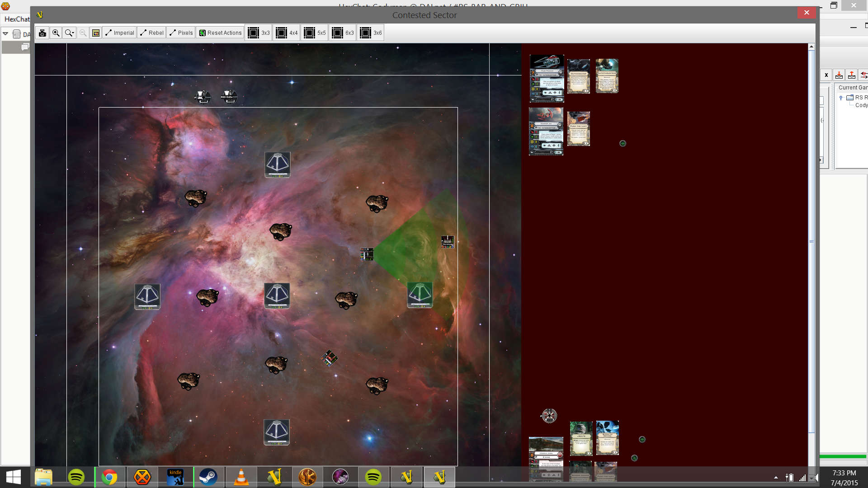Choose the 5x5 play area layout
The width and height of the screenshot is (868, 488).
315,33
